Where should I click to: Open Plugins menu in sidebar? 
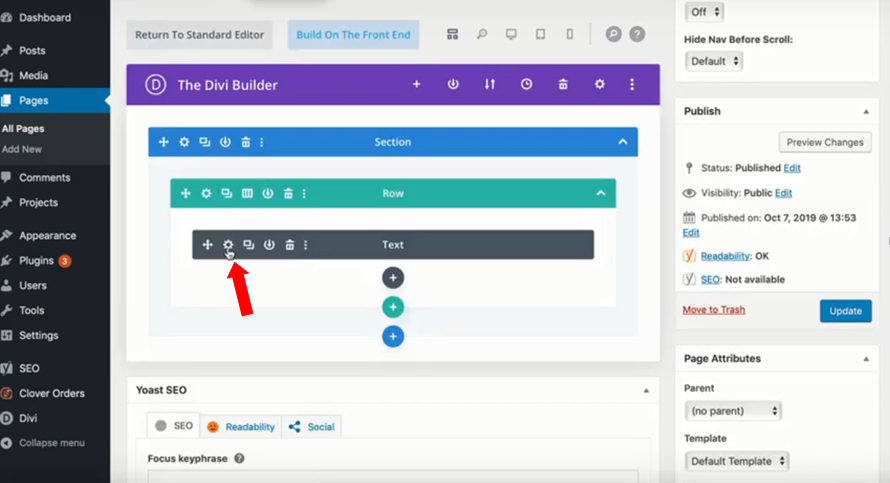pyautogui.click(x=36, y=261)
